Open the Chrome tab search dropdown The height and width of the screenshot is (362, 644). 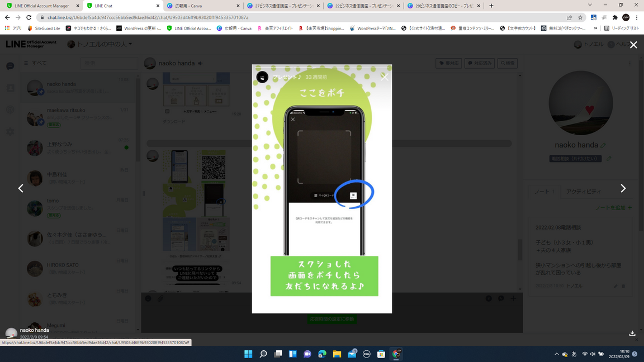click(590, 6)
